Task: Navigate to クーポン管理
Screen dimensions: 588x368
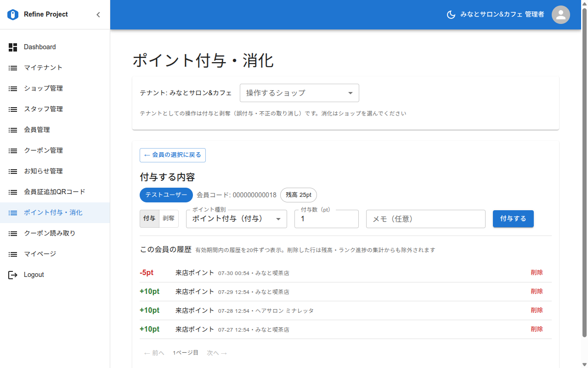Action: [55, 150]
